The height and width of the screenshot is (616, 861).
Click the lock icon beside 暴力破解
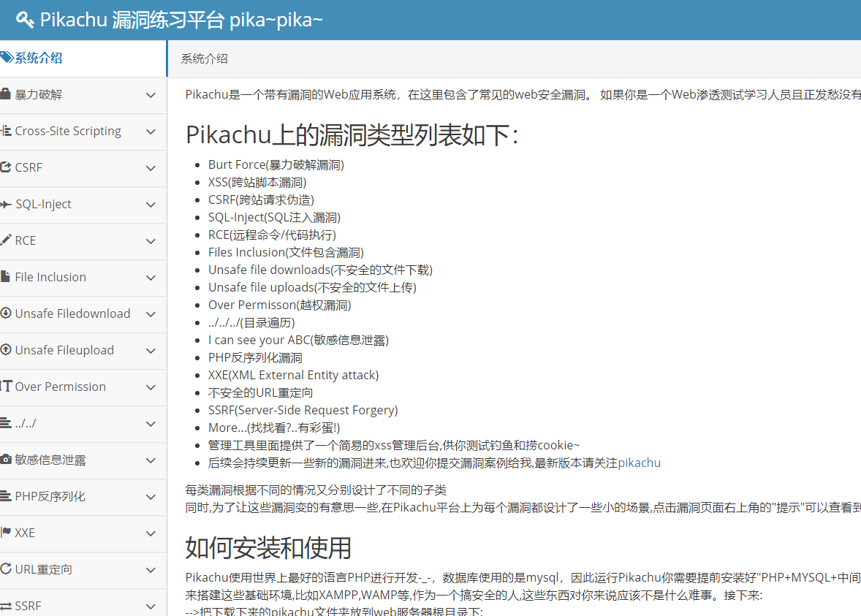point(6,94)
